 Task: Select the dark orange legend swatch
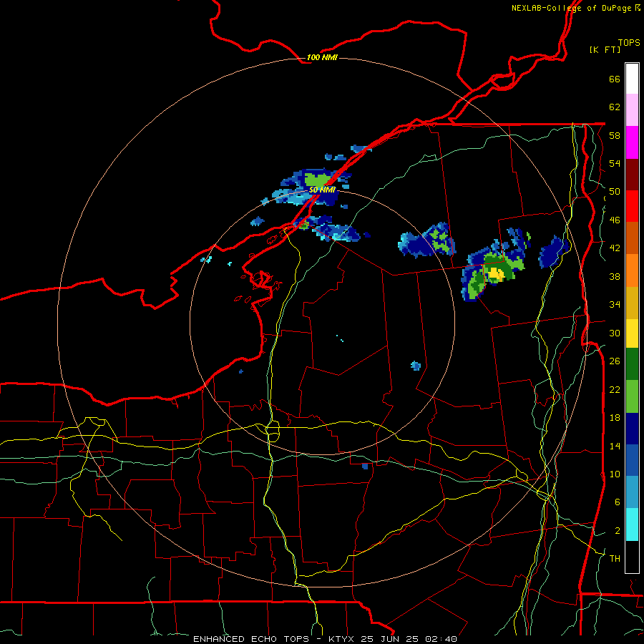click(x=632, y=238)
